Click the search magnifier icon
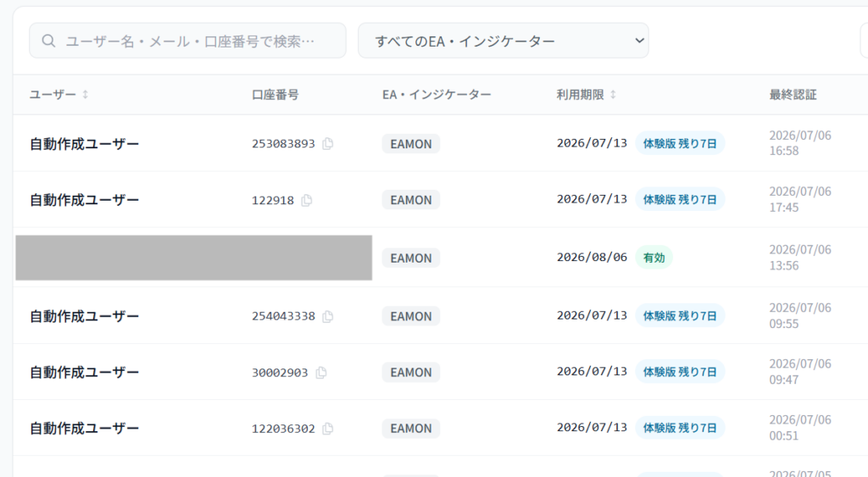868x477 pixels. tap(48, 41)
